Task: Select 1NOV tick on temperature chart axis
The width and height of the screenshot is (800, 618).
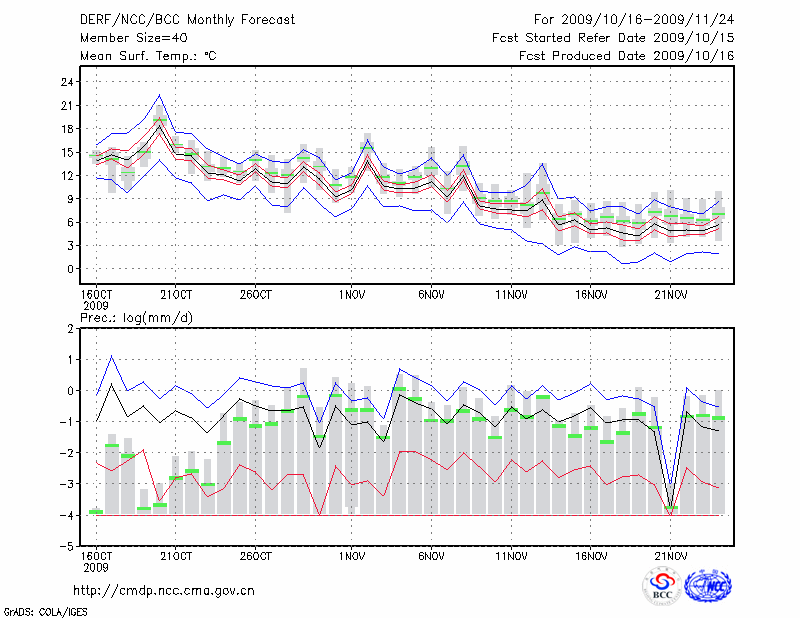Action: point(351,295)
